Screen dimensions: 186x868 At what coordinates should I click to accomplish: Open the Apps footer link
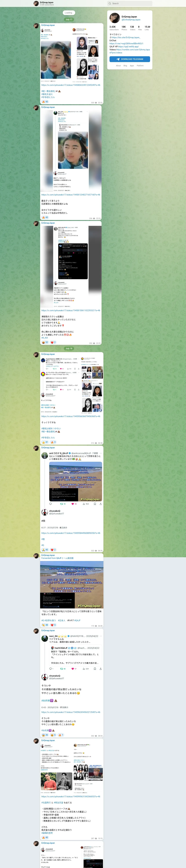tap(132, 66)
